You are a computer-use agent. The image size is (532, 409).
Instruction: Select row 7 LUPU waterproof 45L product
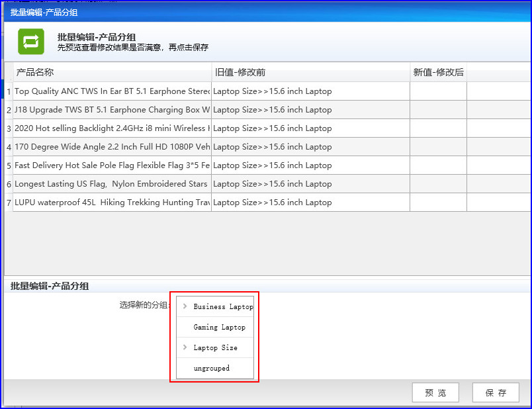click(x=112, y=203)
